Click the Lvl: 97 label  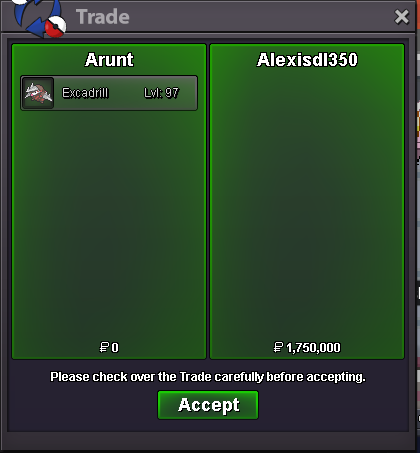[162, 93]
